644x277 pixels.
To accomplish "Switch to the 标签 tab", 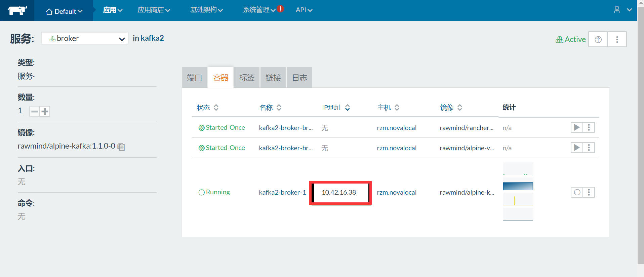I will [x=247, y=78].
